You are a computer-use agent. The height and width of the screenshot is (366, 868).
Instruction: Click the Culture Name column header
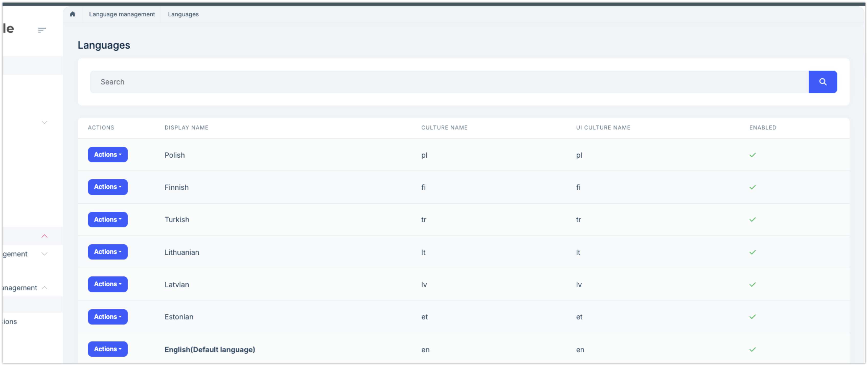[444, 127]
